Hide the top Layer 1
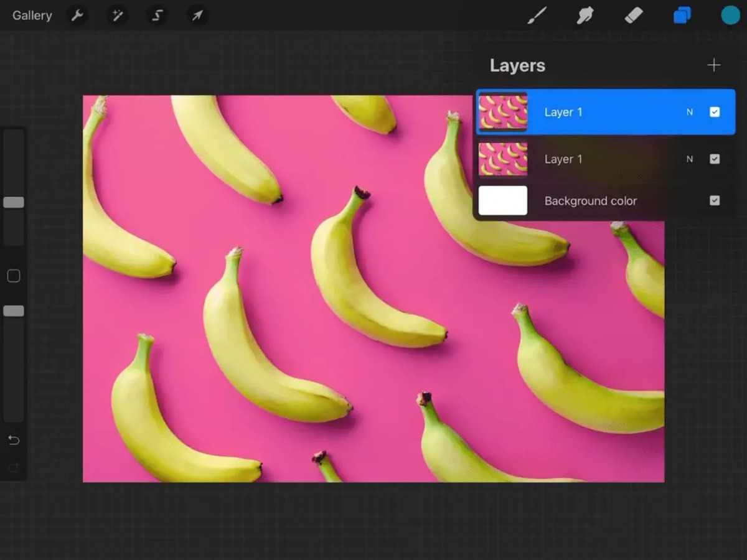 tap(714, 111)
